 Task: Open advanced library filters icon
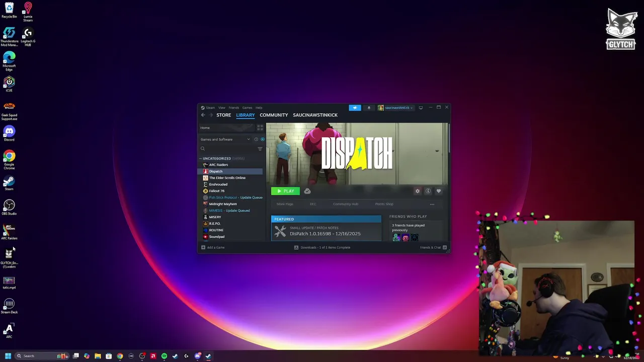coord(260,149)
